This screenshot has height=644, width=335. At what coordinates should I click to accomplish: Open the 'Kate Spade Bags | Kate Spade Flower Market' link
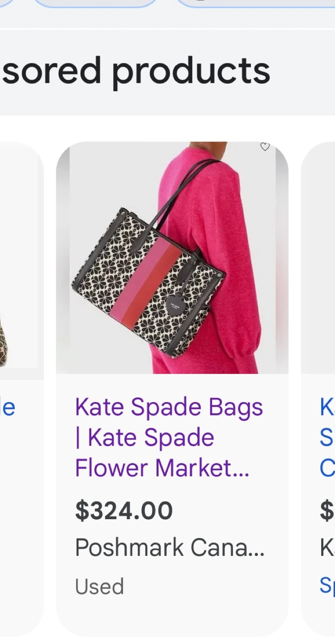169,437
